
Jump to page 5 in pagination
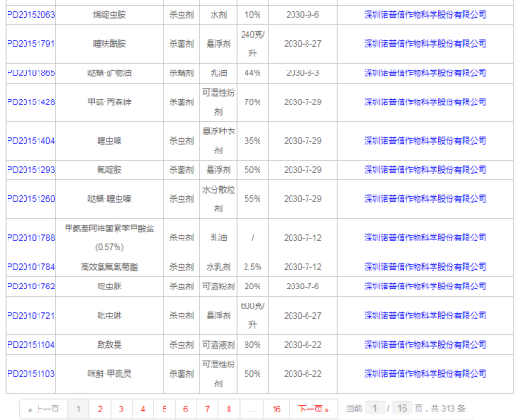165,409
